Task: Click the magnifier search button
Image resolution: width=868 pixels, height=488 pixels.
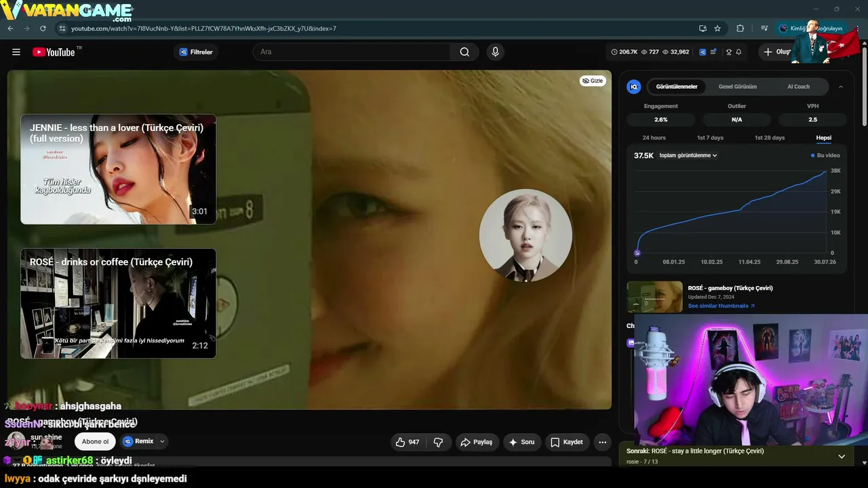Action: point(465,52)
